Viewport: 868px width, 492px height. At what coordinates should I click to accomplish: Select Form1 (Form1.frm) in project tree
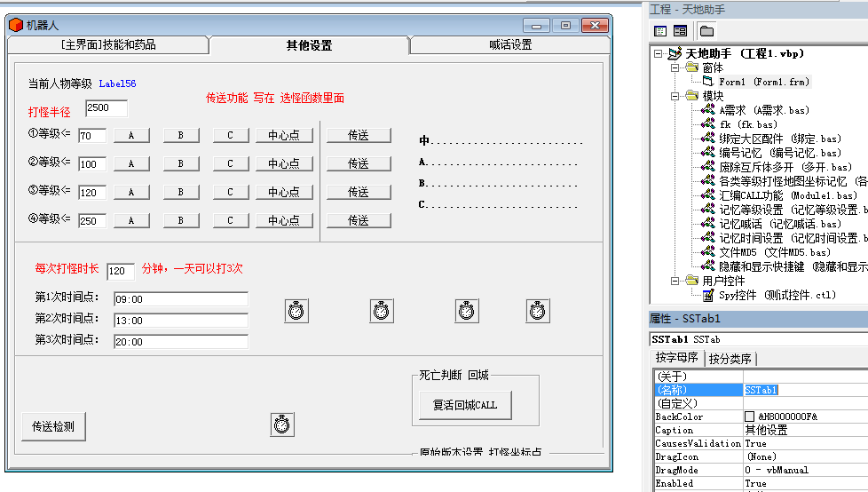click(764, 82)
